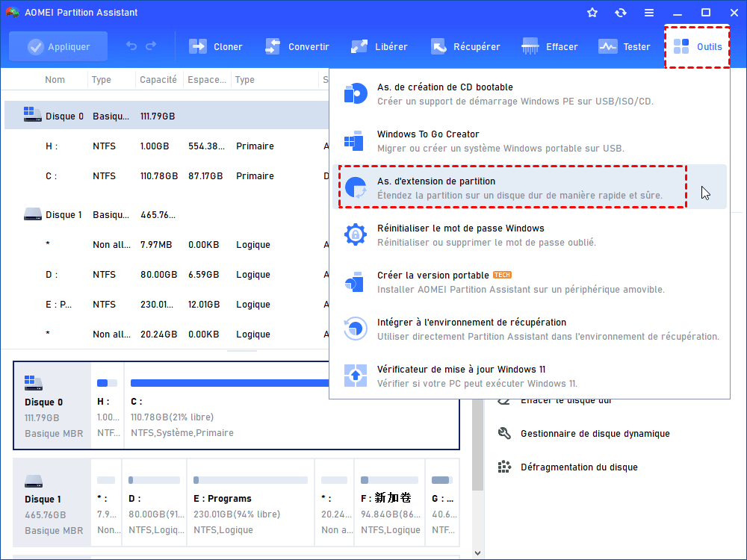Click the Windows 11 update checker icon
Screen dimensions: 747x560
356,376
